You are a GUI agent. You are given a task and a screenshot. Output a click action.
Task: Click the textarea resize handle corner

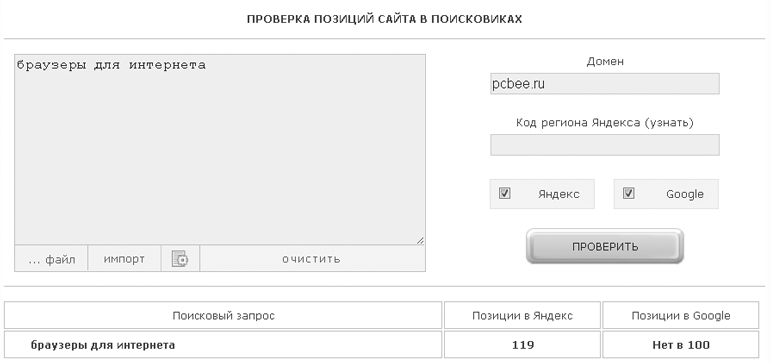point(420,240)
